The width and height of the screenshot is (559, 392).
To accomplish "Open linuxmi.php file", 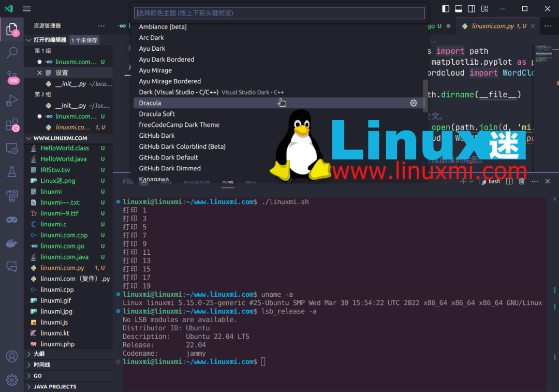I will tap(68, 344).
